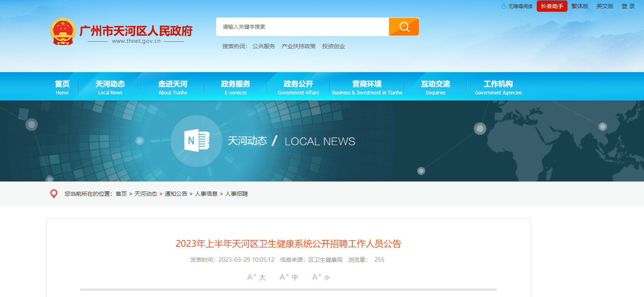Open the 天河动态 Local News menu
Viewport: 644px width, 297px height.
pyautogui.click(x=110, y=87)
